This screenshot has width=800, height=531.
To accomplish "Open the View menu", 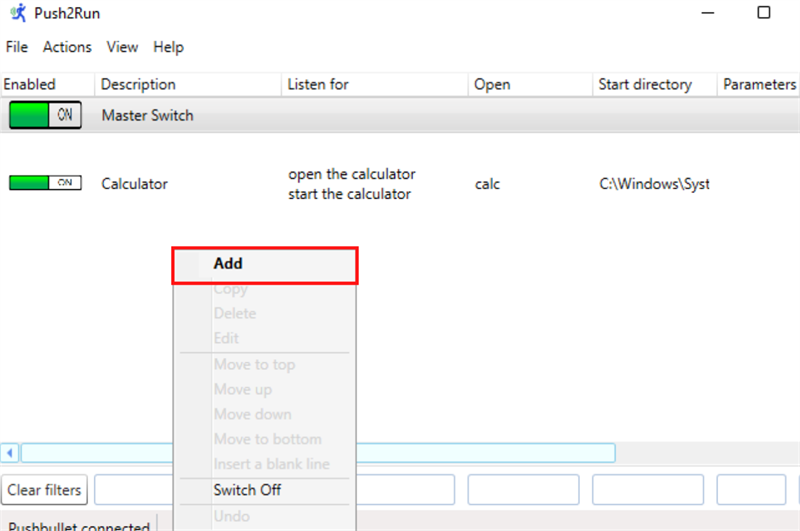I will pyautogui.click(x=122, y=47).
